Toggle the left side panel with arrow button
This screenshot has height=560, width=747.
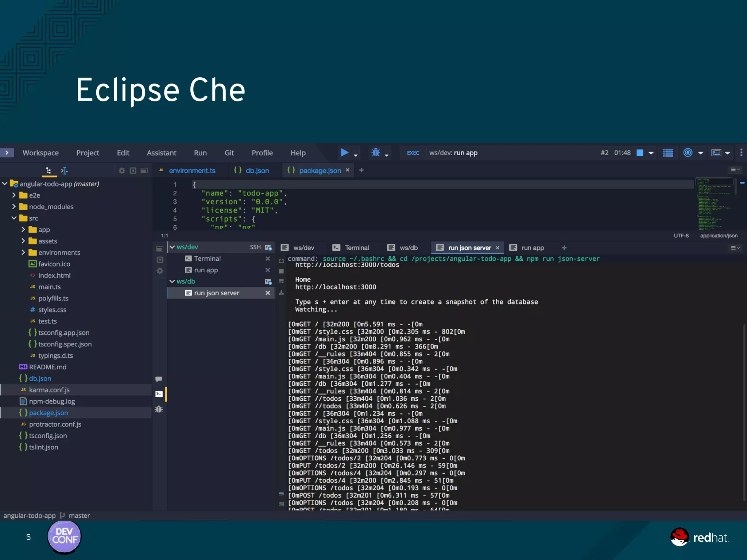(x=7, y=153)
